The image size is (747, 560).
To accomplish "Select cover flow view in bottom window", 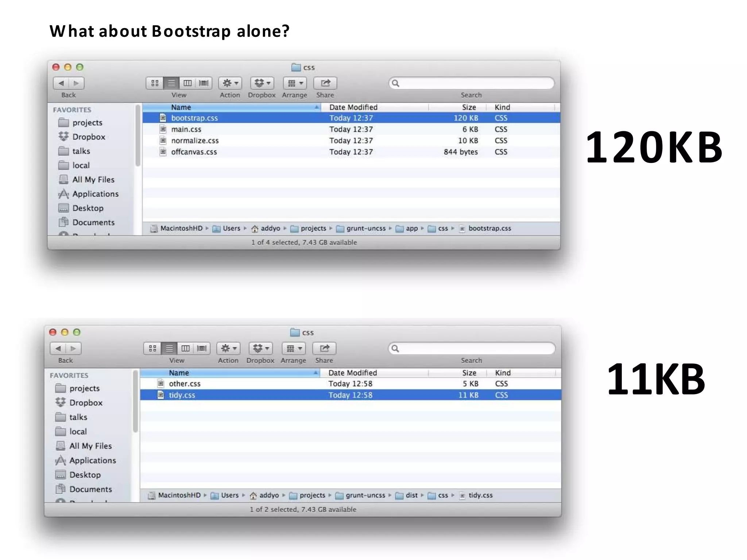I will pyautogui.click(x=202, y=348).
